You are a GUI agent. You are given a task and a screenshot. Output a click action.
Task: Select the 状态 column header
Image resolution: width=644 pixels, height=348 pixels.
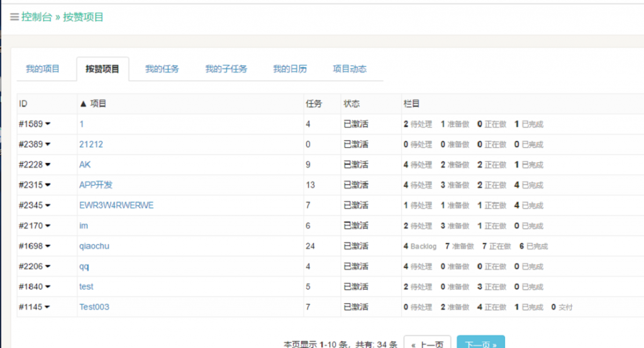[x=352, y=104]
